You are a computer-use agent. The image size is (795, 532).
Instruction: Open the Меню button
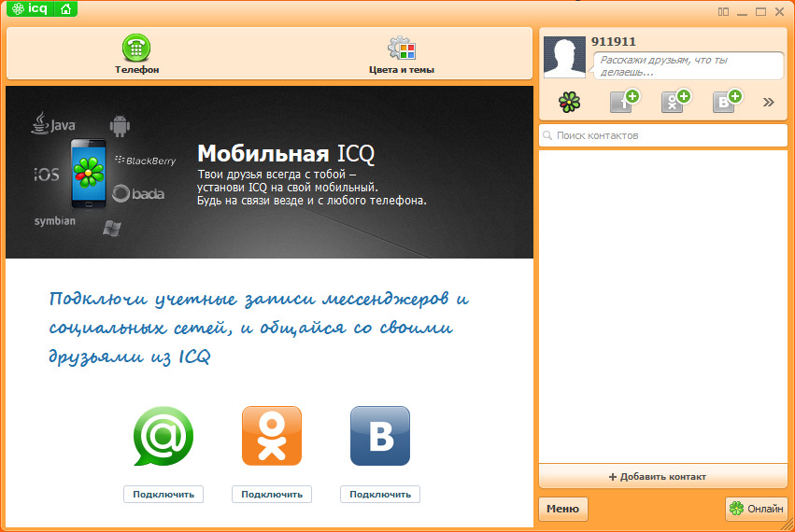tap(562, 509)
